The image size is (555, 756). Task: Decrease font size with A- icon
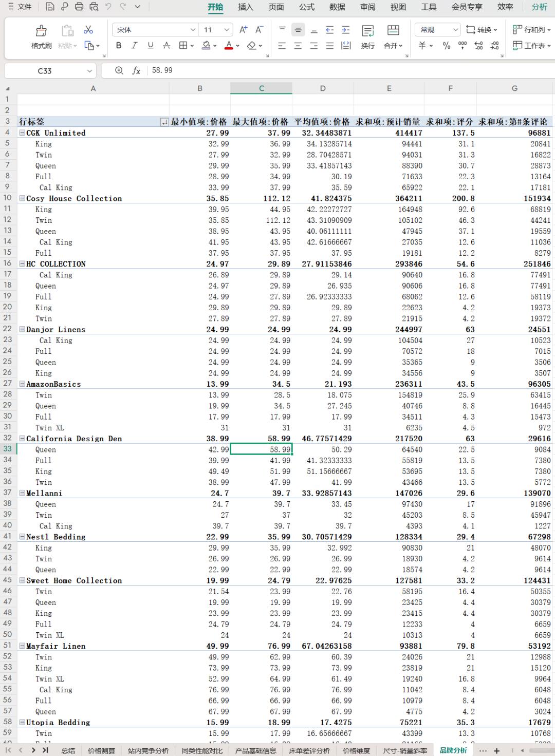click(x=259, y=30)
